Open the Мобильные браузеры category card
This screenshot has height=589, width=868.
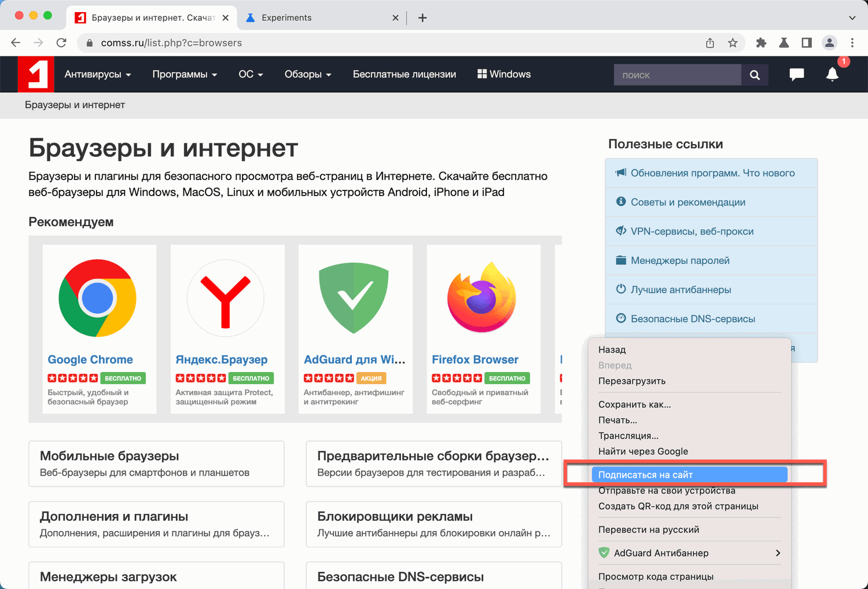[156, 464]
